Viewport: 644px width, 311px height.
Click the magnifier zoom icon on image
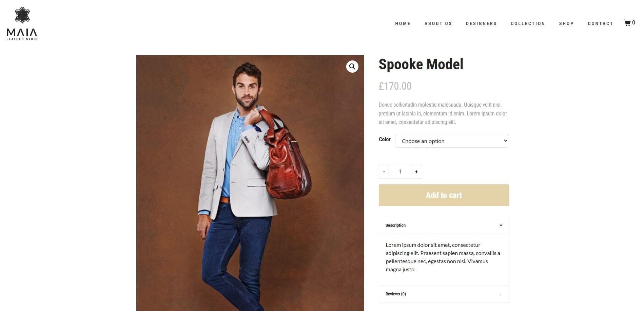pos(352,67)
